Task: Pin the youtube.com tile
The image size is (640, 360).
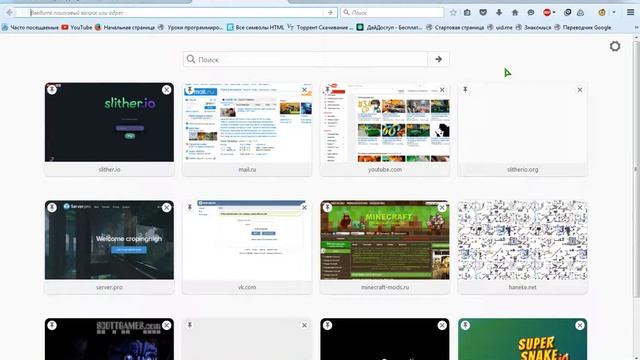Action: [x=327, y=89]
